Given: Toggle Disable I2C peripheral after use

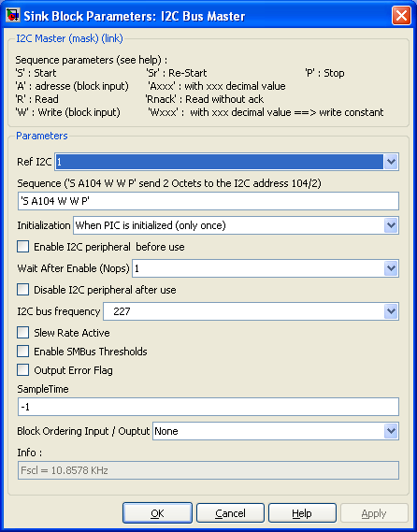Looking at the screenshot, I should click(x=22, y=290).
